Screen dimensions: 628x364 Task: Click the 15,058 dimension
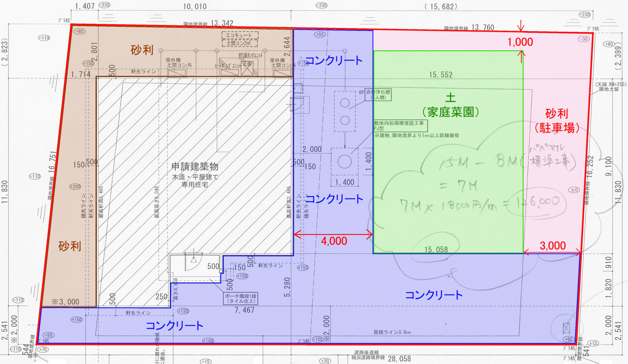[436, 249]
